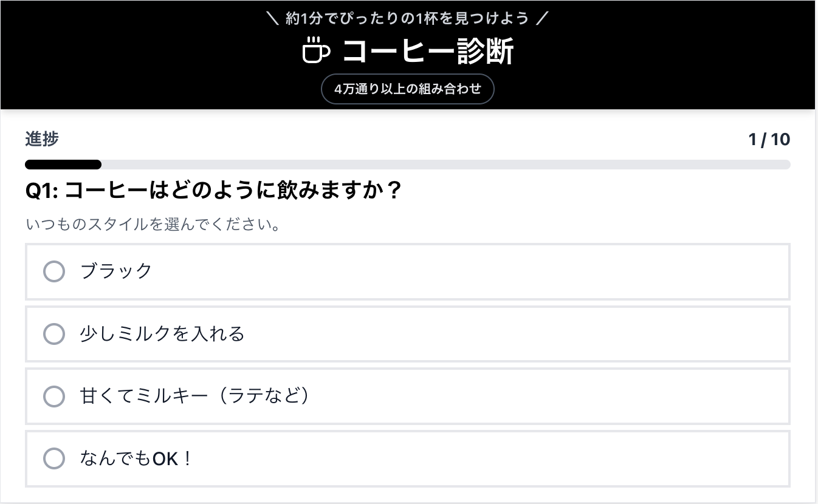Click the 少しミルクを入れる label text
818x504 pixels.
[x=162, y=334]
